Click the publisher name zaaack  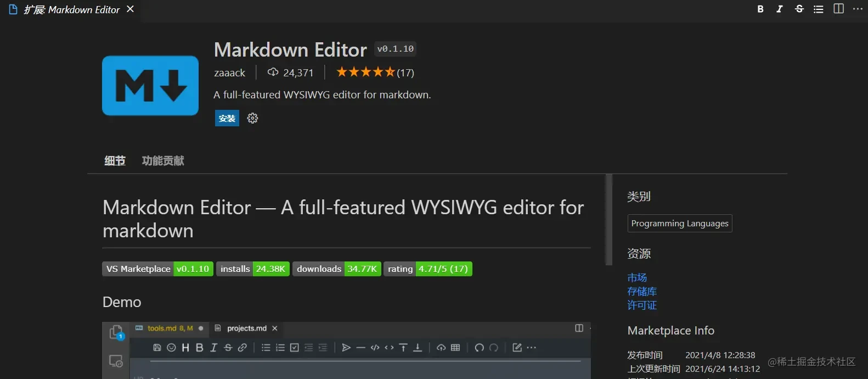[x=229, y=73]
